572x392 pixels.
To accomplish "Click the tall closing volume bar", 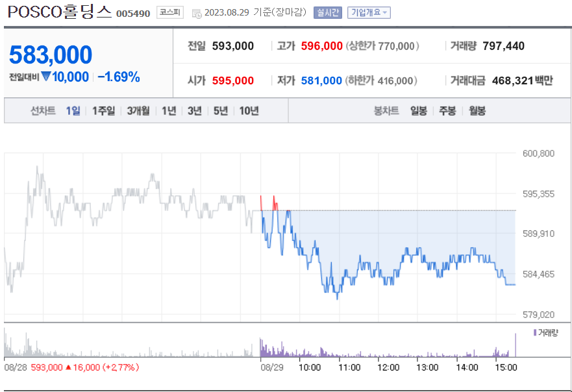I will coord(516,345).
